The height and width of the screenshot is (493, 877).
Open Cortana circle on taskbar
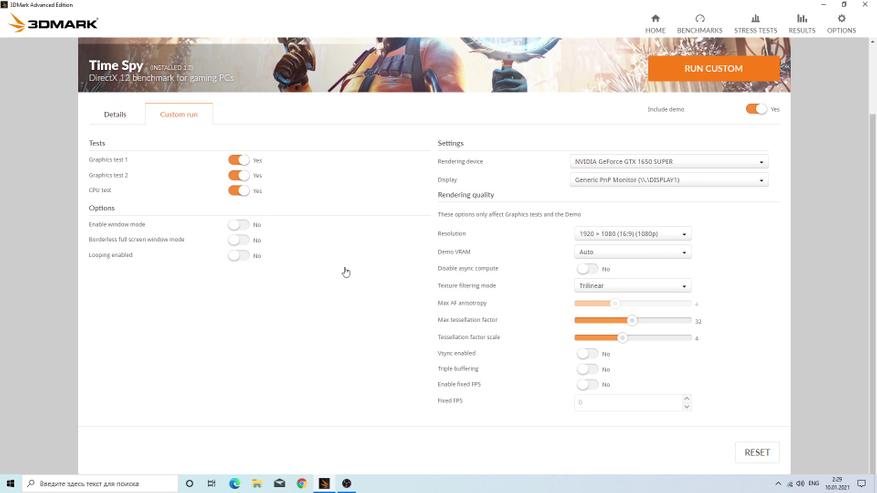(x=189, y=483)
